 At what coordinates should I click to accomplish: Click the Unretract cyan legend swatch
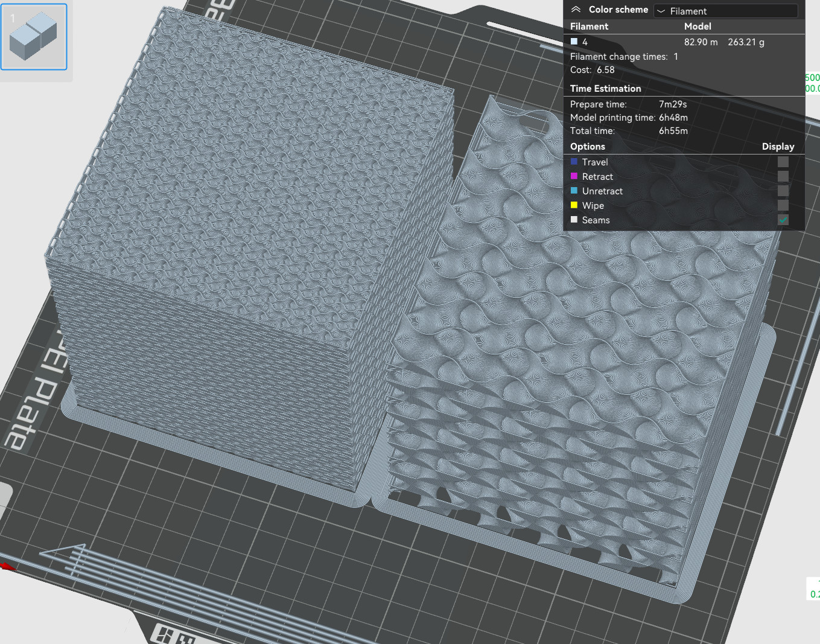click(574, 191)
